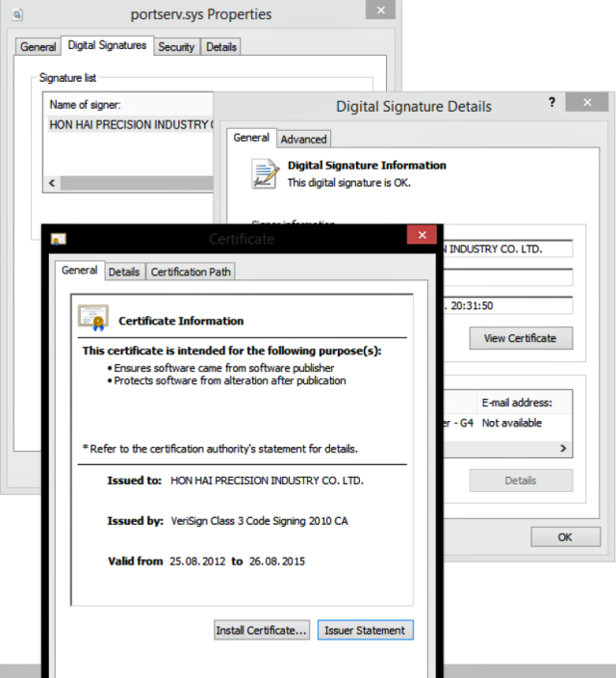Select HON HAI PRECISION INDUSTRY signer row
The width and height of the screenshot is (616, 678).
click(131, 125)
